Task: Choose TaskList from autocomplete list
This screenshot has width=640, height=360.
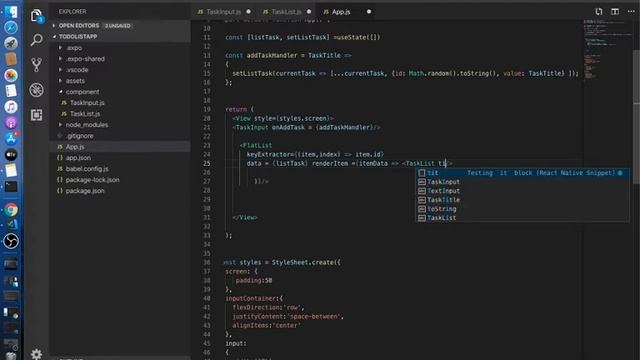Action: 522,218
